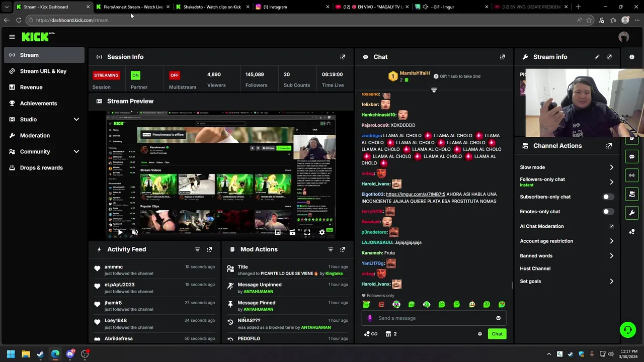Open Banned words chevron

[611, 256]
